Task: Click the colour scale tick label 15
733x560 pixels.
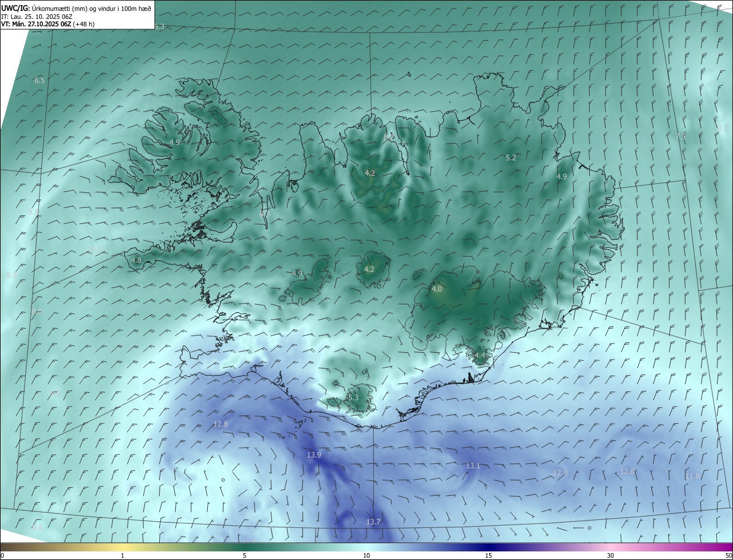Action: click(488, 555)
